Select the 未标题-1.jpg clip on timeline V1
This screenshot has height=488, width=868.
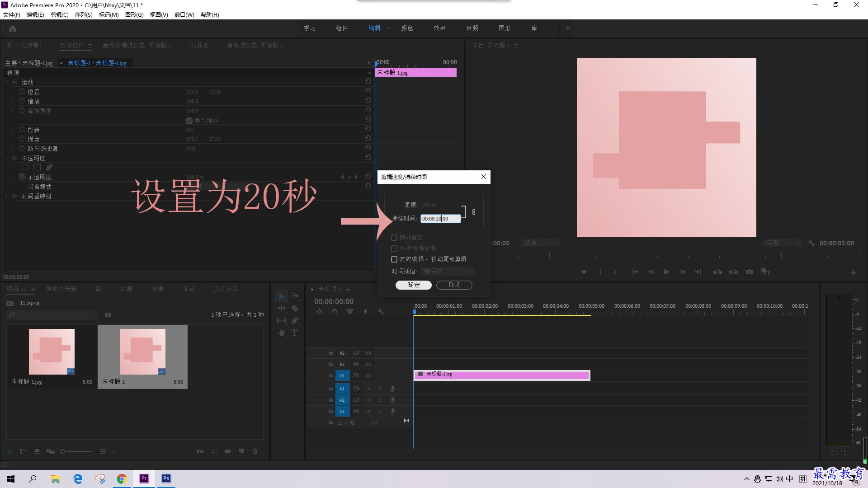(x=502, y=375)
